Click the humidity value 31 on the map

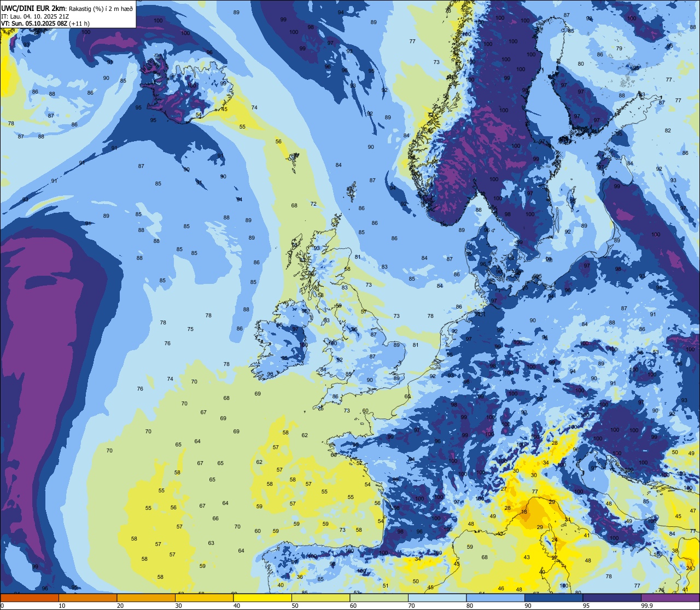click(x=568, y=520)
